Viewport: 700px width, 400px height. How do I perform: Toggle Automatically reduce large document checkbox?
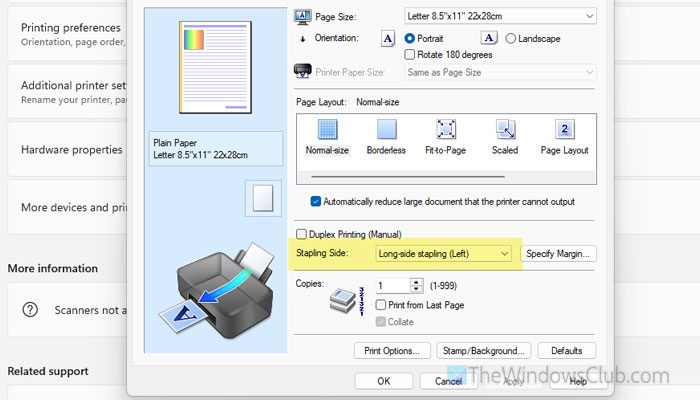(x=316, y=201)
